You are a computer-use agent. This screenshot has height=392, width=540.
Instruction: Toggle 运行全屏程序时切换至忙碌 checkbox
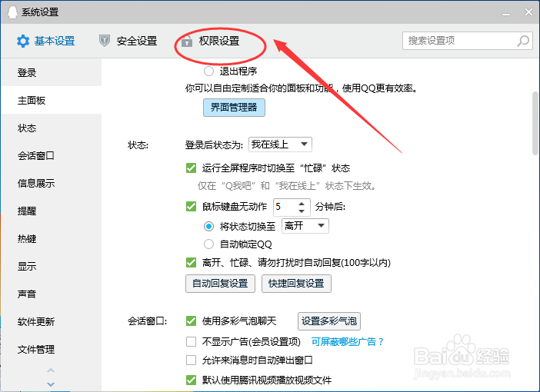[x=191, y=168]
